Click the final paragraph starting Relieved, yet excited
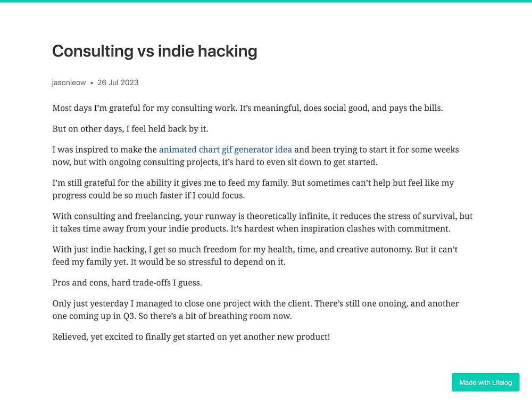This screenshot has width=532, height=402. (191, 337)
